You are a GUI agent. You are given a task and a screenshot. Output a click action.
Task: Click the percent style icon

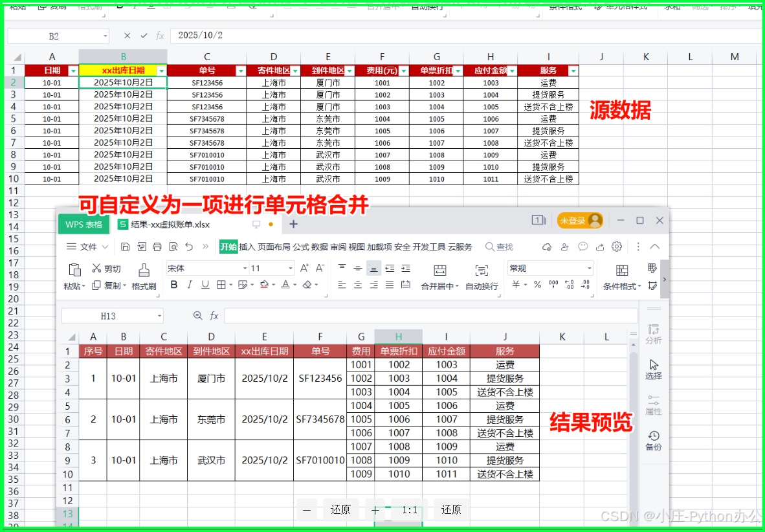[x=537, y=285]
